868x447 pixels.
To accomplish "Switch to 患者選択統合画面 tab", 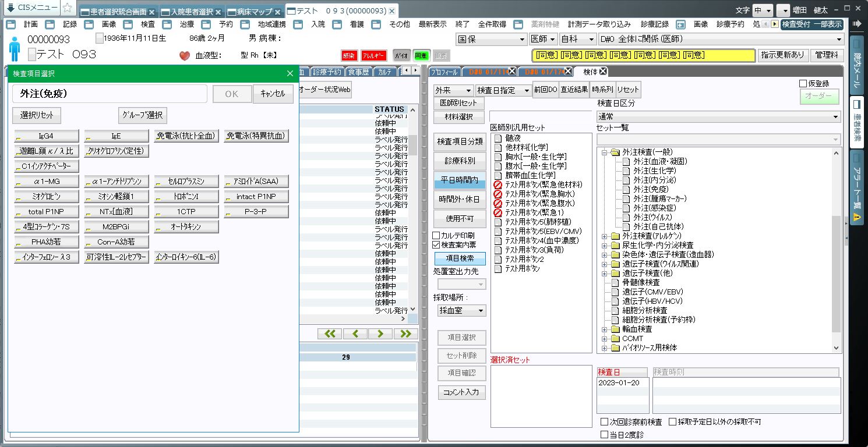I will [118, 12].
